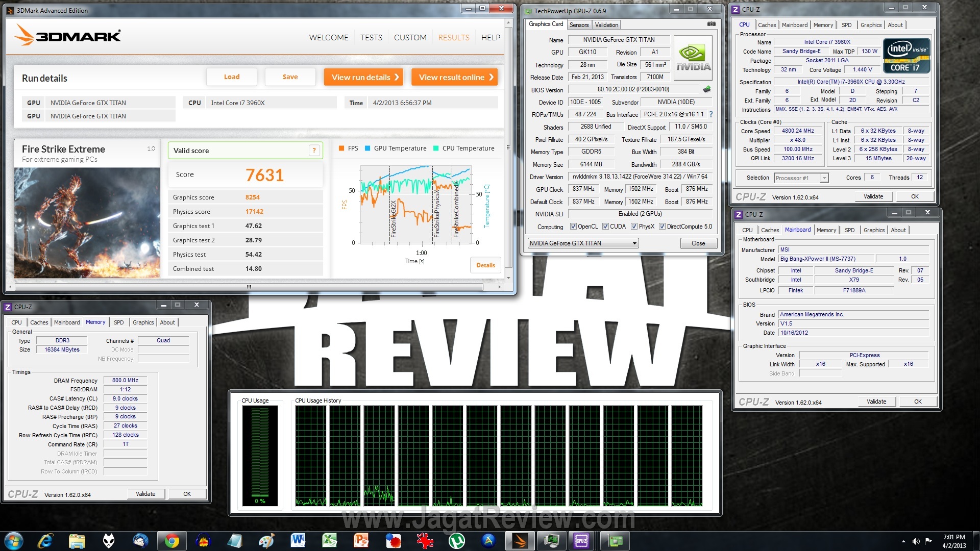Click the CPU-Z taskbar icon

[x=581, y=541]
